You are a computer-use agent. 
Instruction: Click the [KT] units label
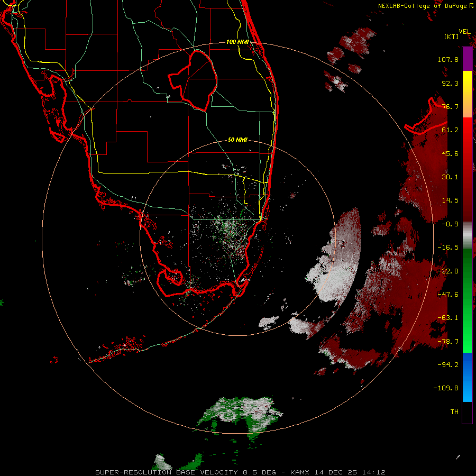pos(451,36)
